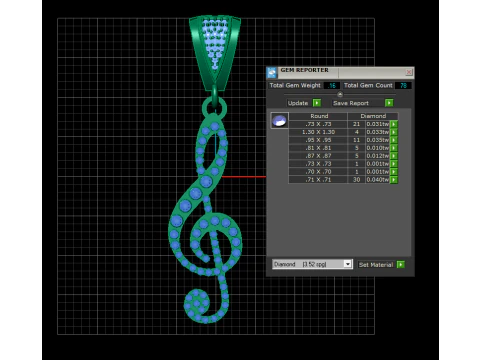Select the .95 X .95 size cell
This screenshot has width=480, height=360.
coord(318,140)
